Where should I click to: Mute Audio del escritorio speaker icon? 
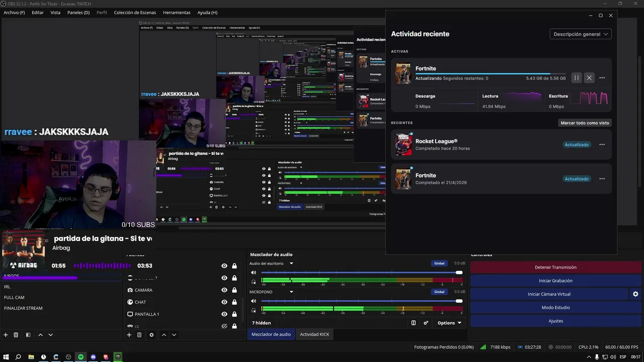coord(254,273)
